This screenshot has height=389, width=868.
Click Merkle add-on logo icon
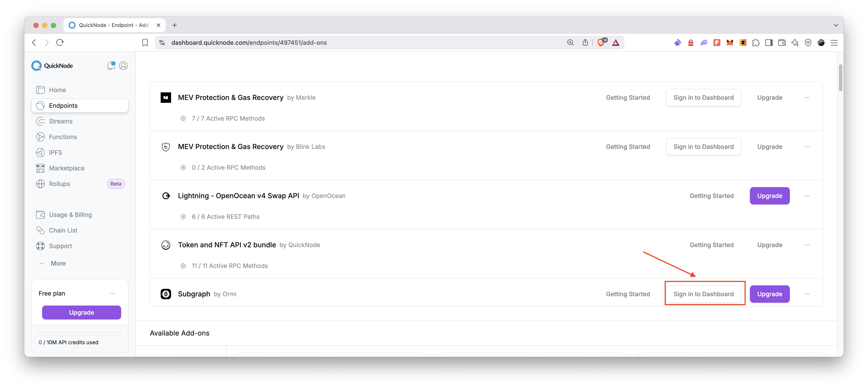pos(166,98)
